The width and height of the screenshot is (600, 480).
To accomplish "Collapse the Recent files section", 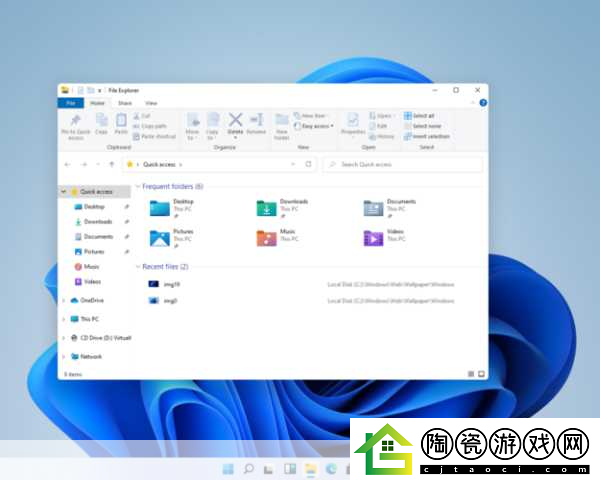I will [138, 267].
